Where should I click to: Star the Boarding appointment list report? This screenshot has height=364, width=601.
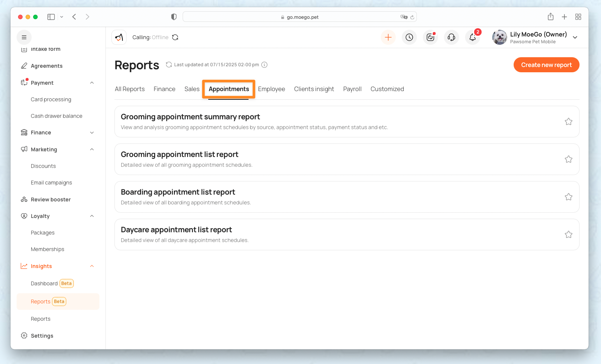(569, 197)
